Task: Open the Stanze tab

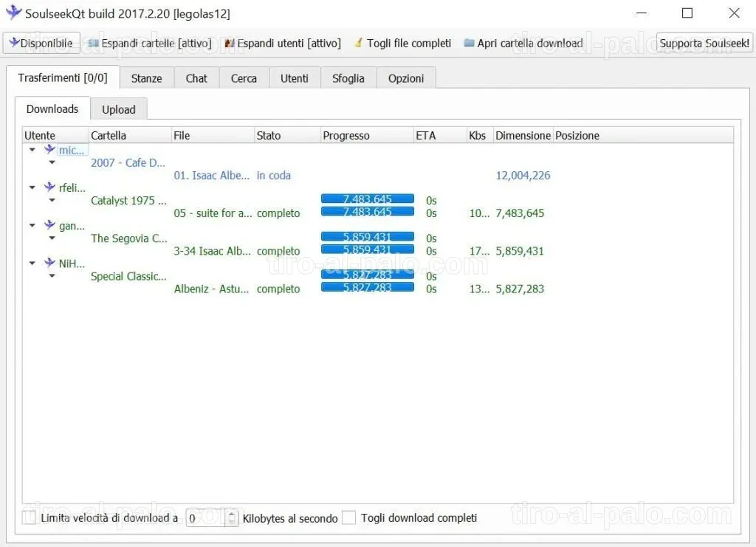Action: coord(147,78)
